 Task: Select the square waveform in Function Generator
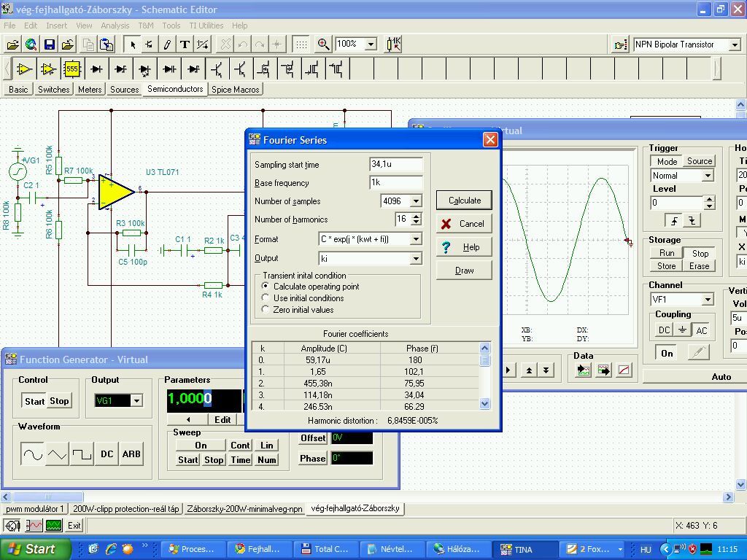click(82, 454)
